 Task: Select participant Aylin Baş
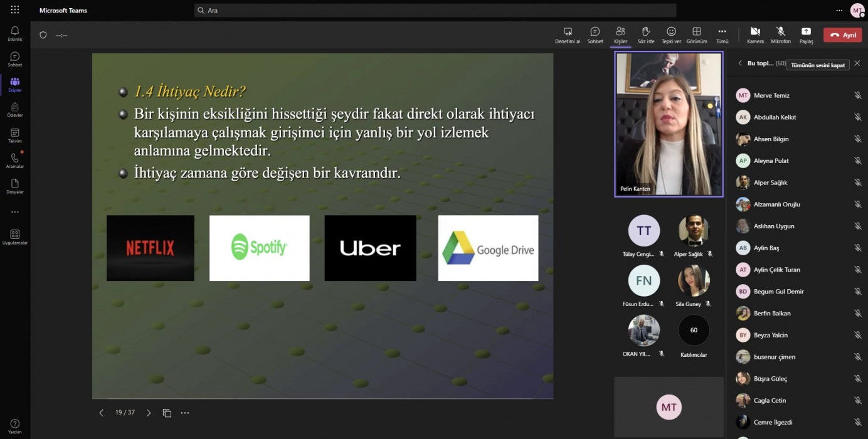(797, 248)
